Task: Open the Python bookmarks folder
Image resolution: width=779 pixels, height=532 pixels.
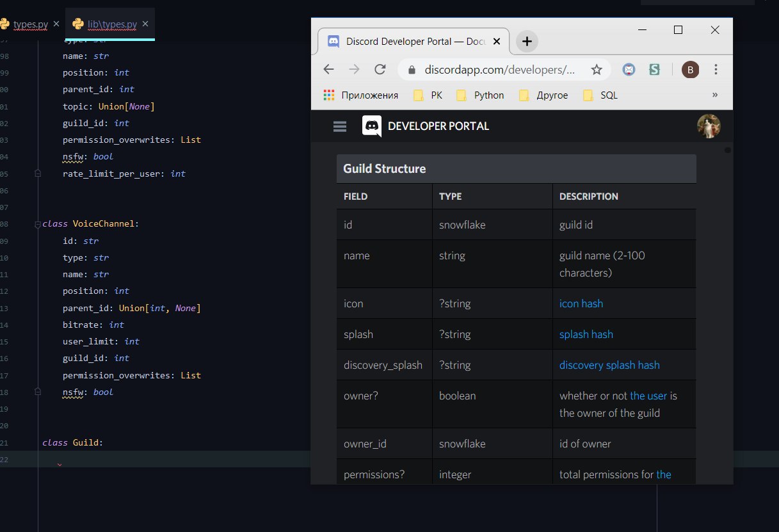Action: pyautogui.click(x=480, y=95)
